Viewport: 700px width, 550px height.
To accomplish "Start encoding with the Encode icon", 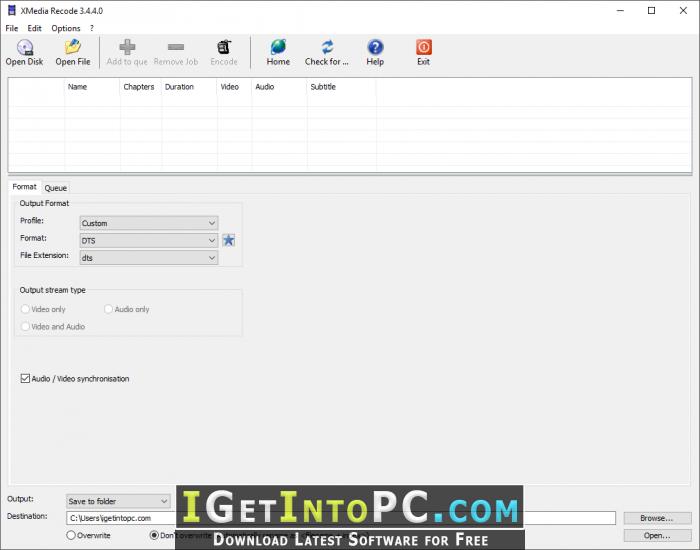I will 224,47.
